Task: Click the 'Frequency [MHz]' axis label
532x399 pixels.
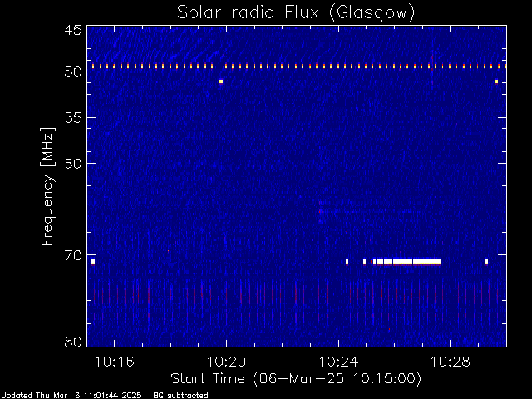Action: 47,186
